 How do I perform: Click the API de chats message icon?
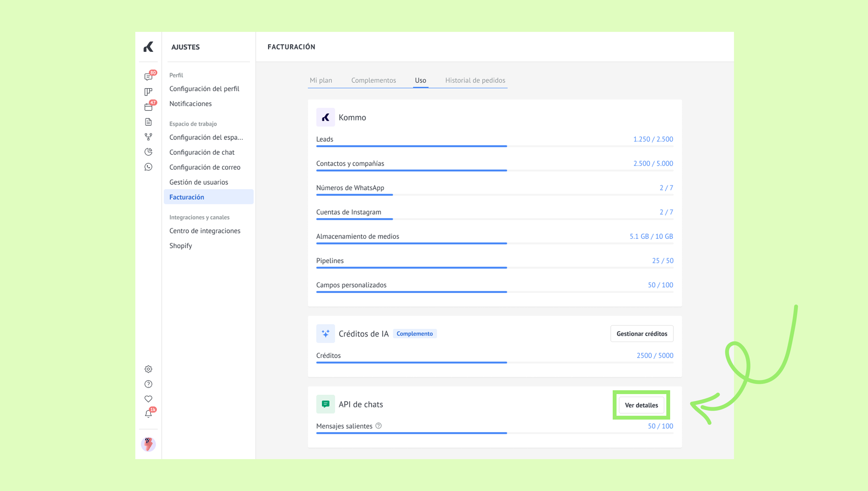(325, 404)
